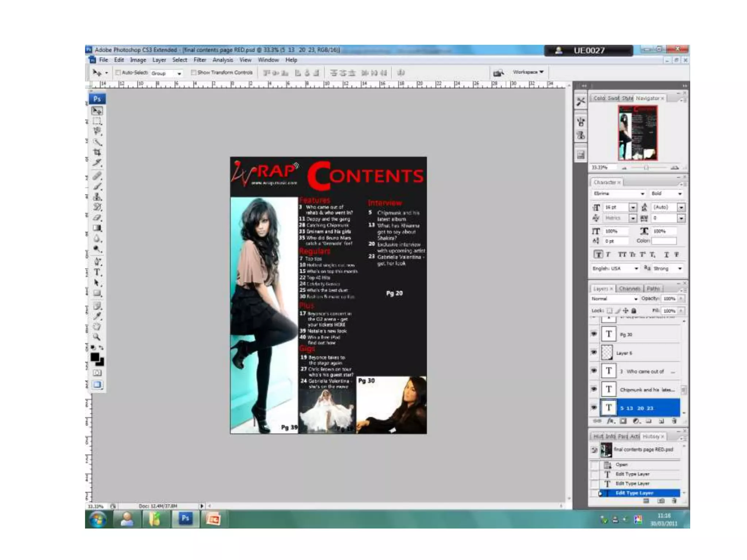Screen dimensions: 747x560
Task: Open the Layer menu
Action: click(x=159, y=60)
